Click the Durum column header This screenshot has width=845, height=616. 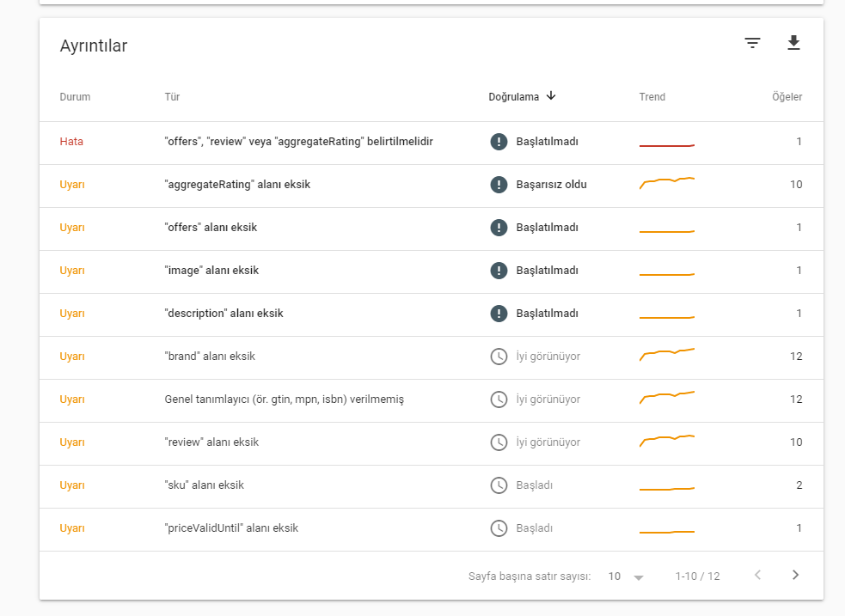coord(75,97)
